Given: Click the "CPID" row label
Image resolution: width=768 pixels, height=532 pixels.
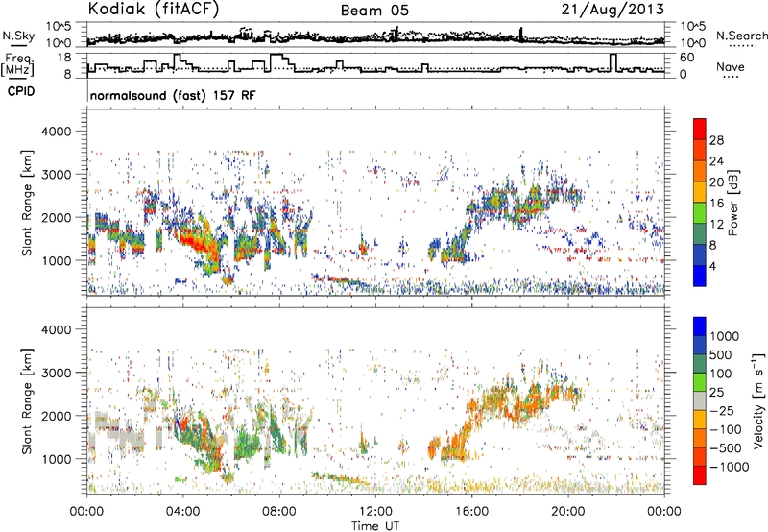Looking at the screenshot, I should click(x=21, y=91).
